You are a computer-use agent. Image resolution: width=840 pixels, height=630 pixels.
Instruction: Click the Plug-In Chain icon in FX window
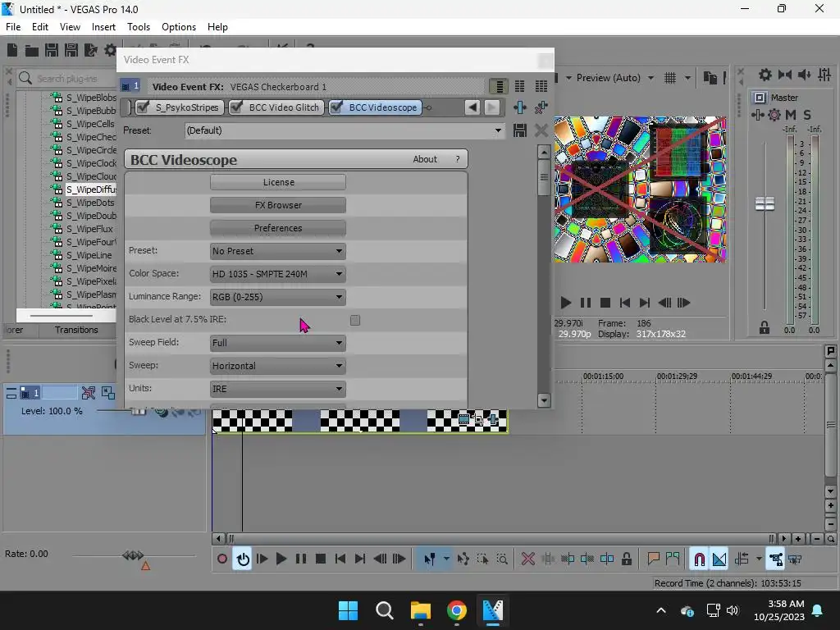coord(519,107)
